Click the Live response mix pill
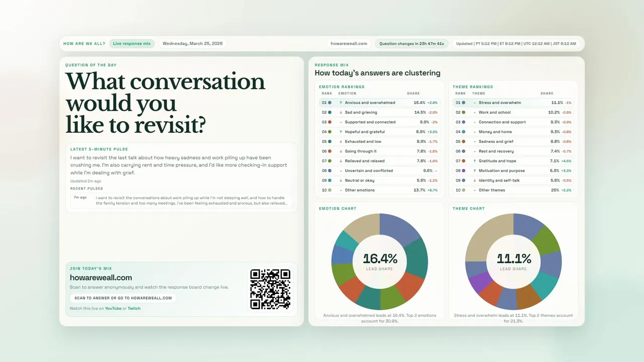This screenshot has width=644, height=362. coord(132,44)
